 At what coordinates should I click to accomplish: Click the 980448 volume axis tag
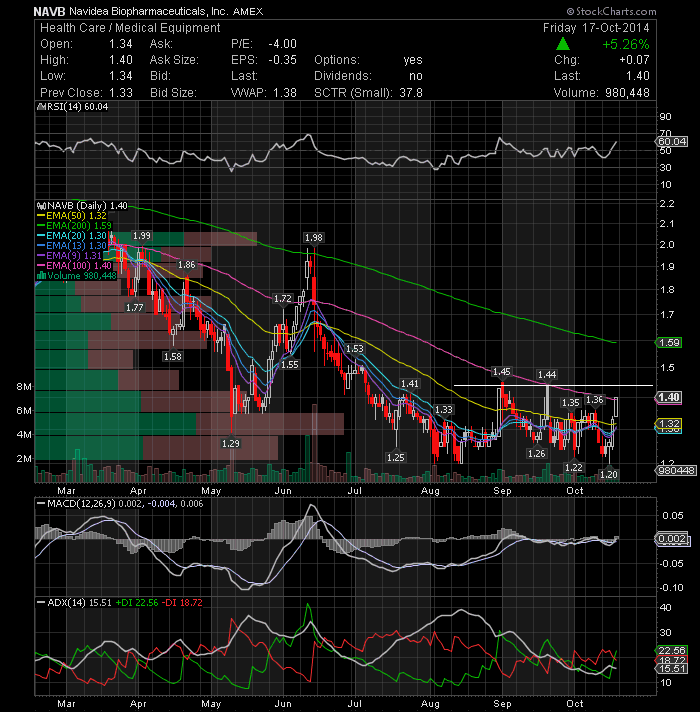675,470
